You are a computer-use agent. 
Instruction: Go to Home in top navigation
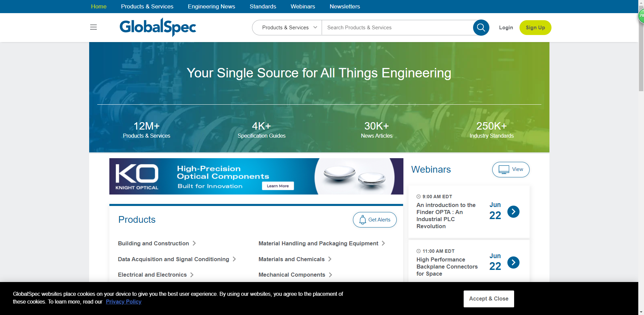point(99,6)
